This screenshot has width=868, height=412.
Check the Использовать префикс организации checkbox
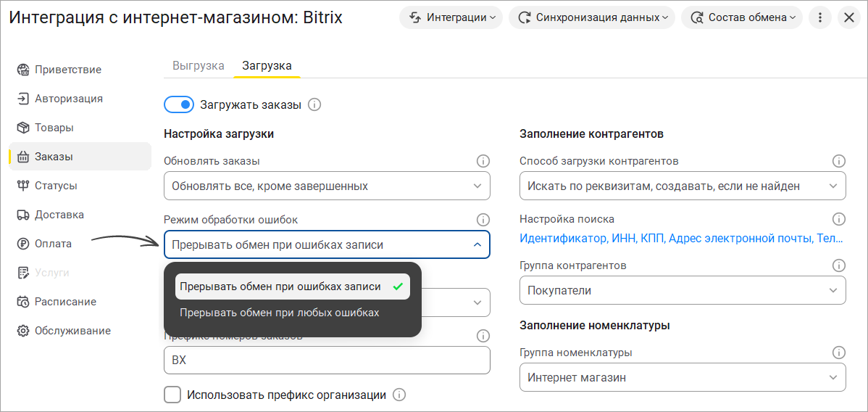coord(172,395)
